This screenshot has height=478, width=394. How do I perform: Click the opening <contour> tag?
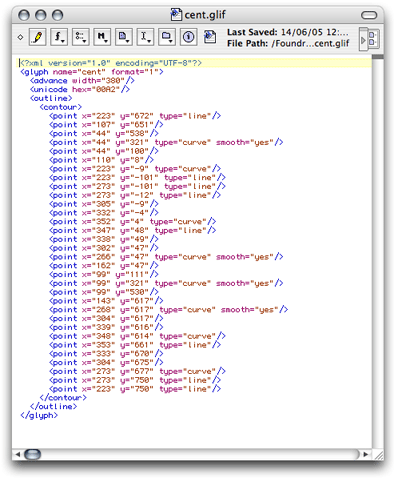[x=60, y=107]
